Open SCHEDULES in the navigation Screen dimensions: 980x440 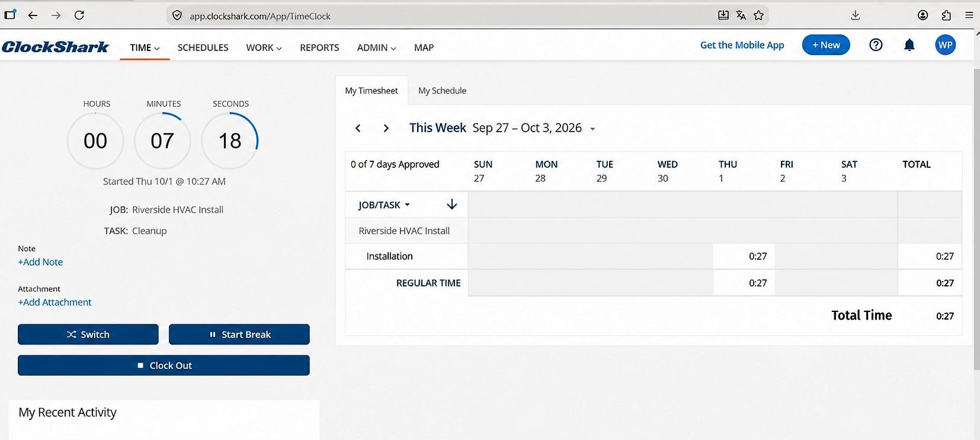(x=203, y=47)
